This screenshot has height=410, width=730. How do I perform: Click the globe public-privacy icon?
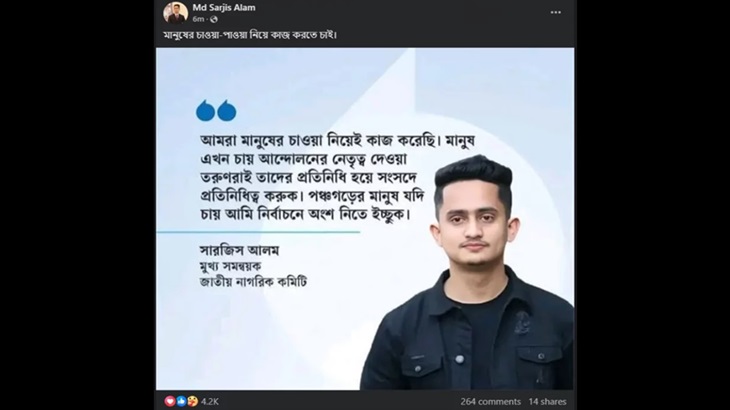coord(214,20)
